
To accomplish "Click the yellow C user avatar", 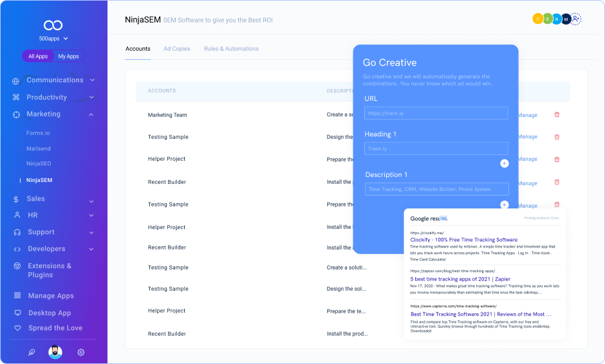I will click(537, 19).
